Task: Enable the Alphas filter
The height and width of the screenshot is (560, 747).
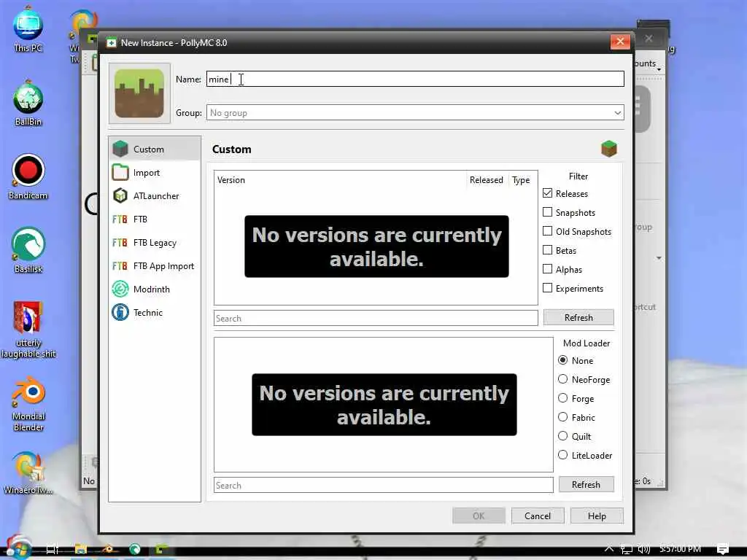Action: tap(548, 269)
